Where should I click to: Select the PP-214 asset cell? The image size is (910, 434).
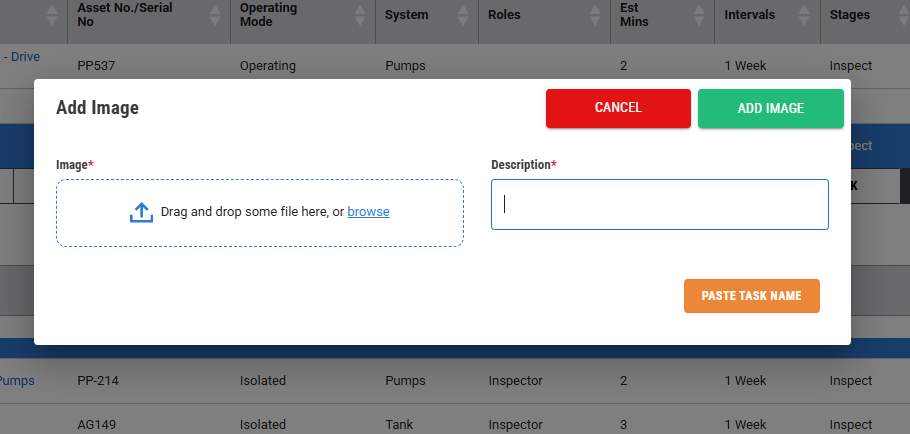(x=95, y=381)
